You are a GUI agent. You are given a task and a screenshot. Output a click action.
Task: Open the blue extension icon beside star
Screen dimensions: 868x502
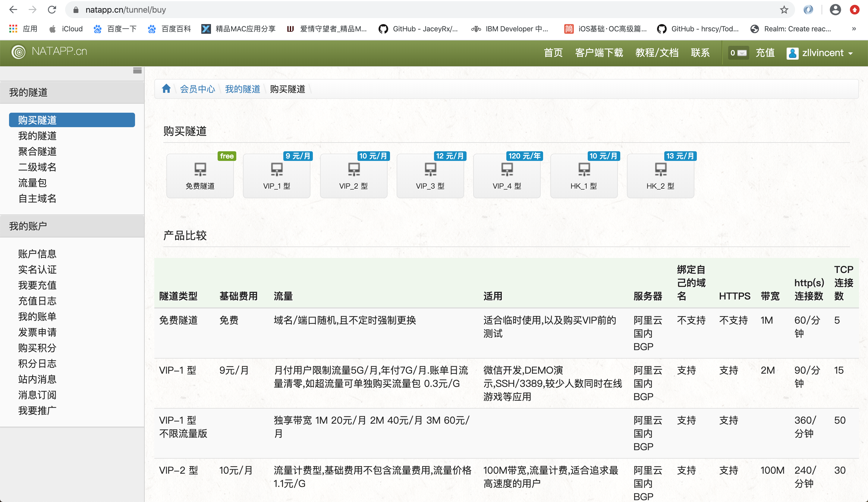click(x=808, y=10)
